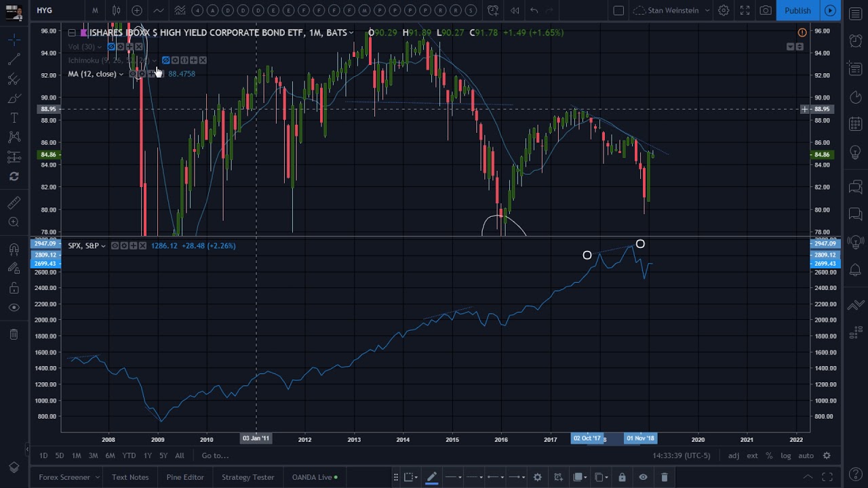
Task: Change the monthly M timeframe interval
Action: (x=95, y=10)
